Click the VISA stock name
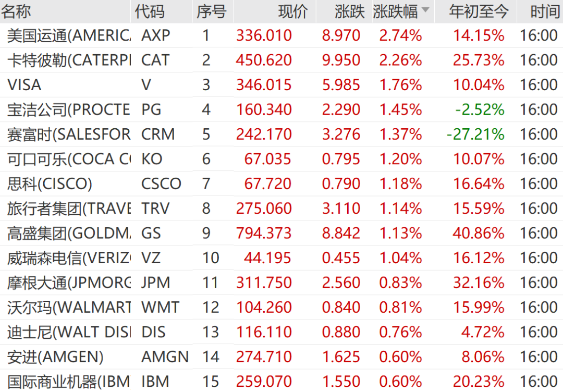563x392 pixels. coord(25,84)
